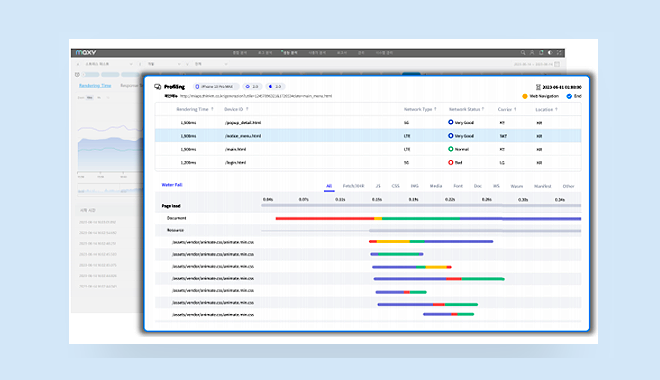Viewport: 660px width, 380px height.
Task: Select the Font filter tab
Action: [458, 186]
